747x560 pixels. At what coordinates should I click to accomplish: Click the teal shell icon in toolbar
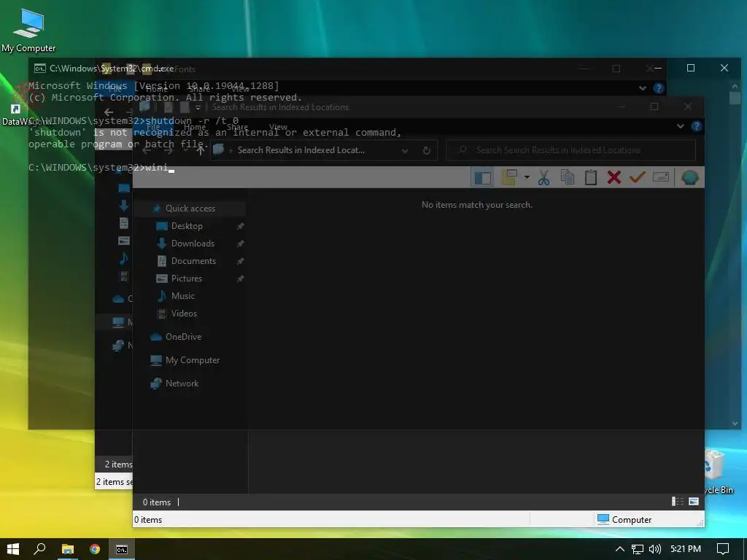[x=690, y=178]
